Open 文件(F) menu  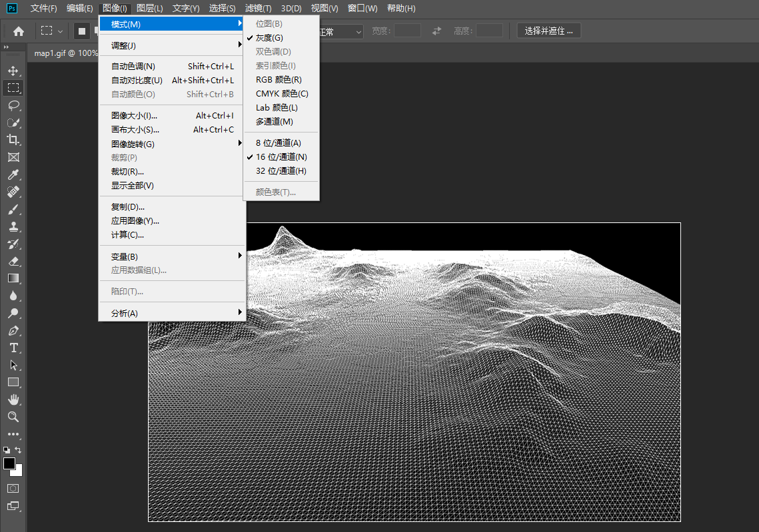tap(43, 8)
